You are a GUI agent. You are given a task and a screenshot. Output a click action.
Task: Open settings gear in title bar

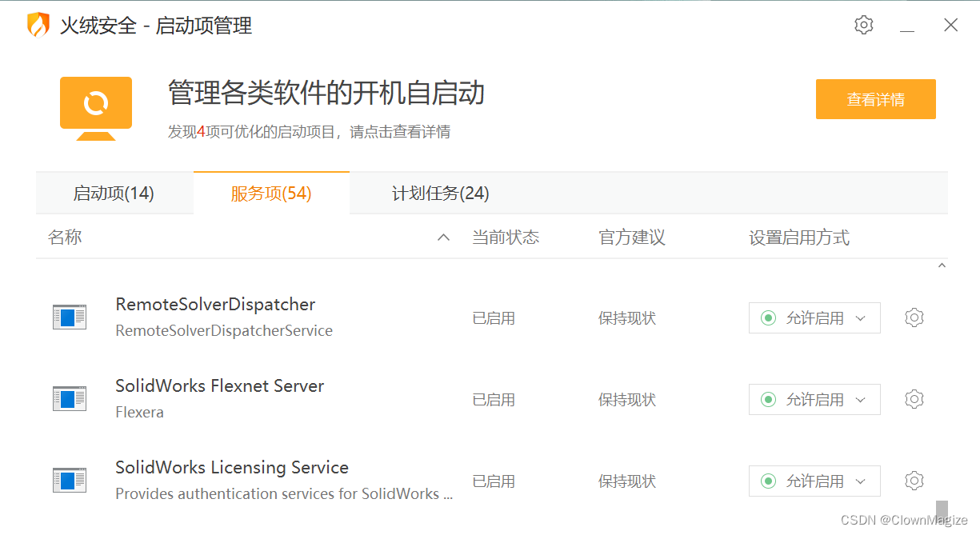click(x=863, y=25)
